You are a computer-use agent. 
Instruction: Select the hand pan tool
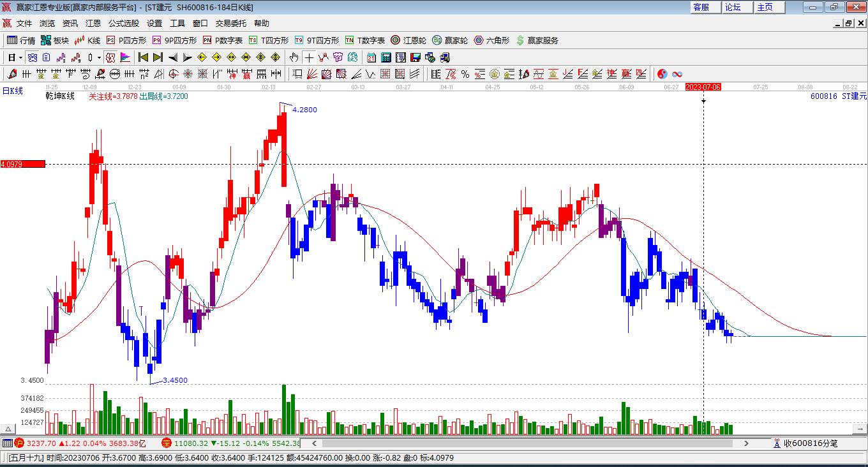tap(294, 57)
